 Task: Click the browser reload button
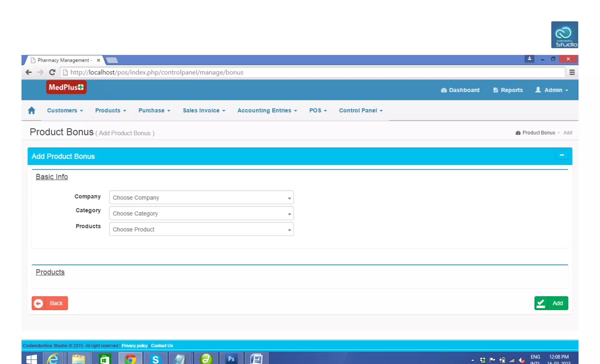[52, 72]
